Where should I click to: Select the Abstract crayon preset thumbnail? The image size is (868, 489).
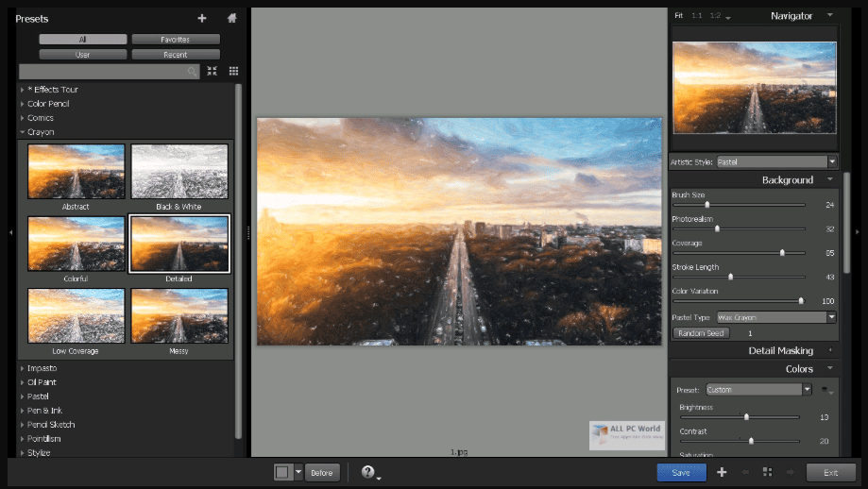tap(76, 171)
